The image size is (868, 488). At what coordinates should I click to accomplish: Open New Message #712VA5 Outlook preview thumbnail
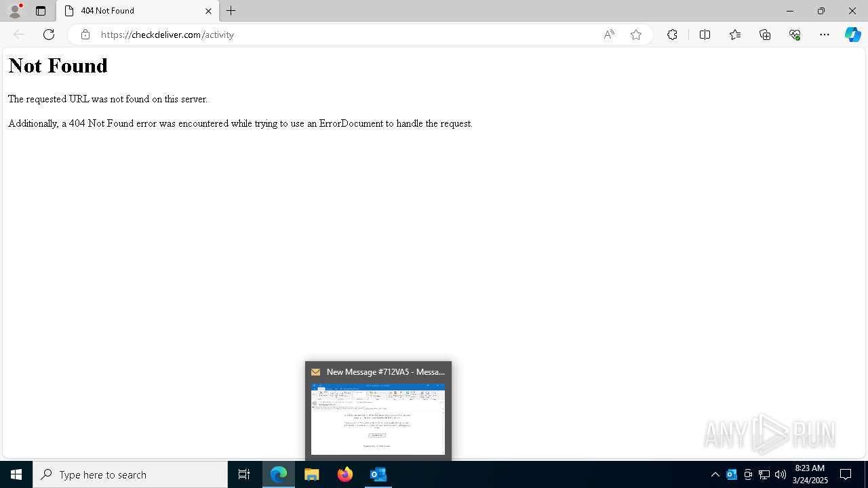pos(378,419)
